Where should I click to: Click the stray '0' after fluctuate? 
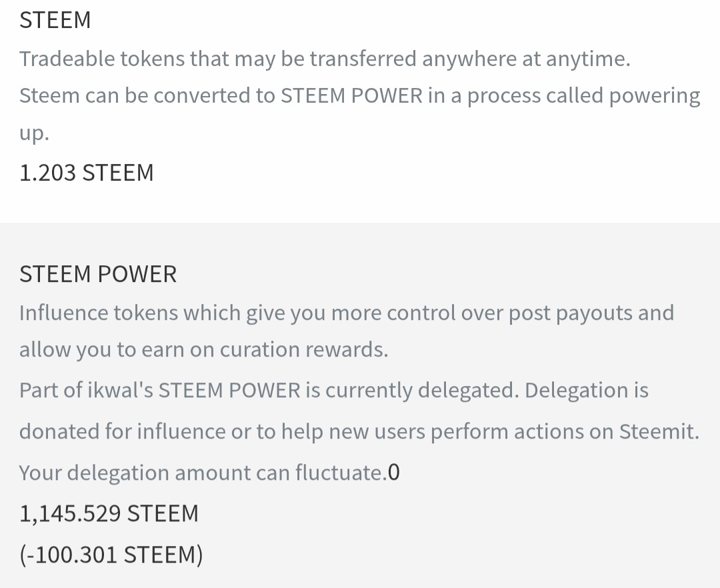394,472
